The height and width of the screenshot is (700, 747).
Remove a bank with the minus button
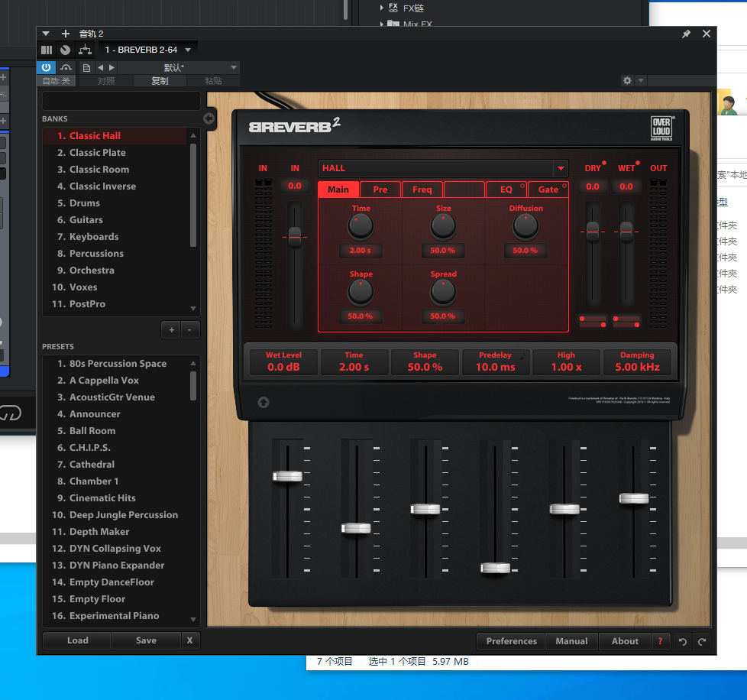(189, 329)
